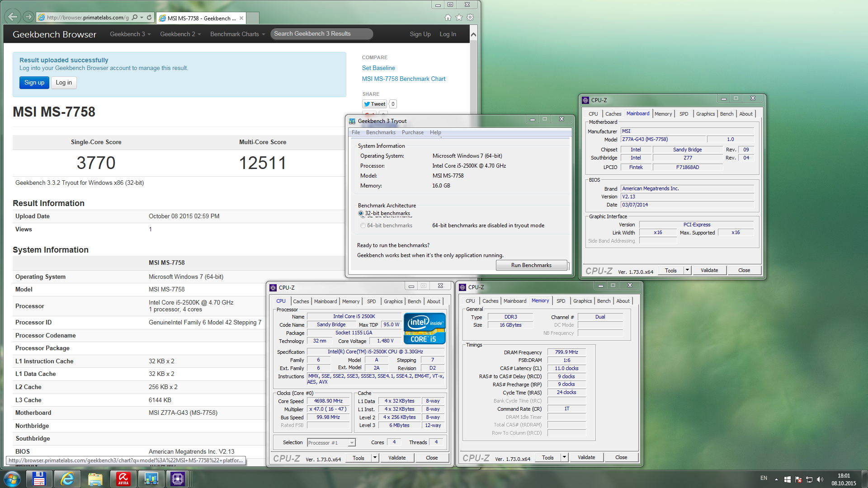Click Close in CPU-Z Memory window
868x488 pixels.
pos(621,457)
